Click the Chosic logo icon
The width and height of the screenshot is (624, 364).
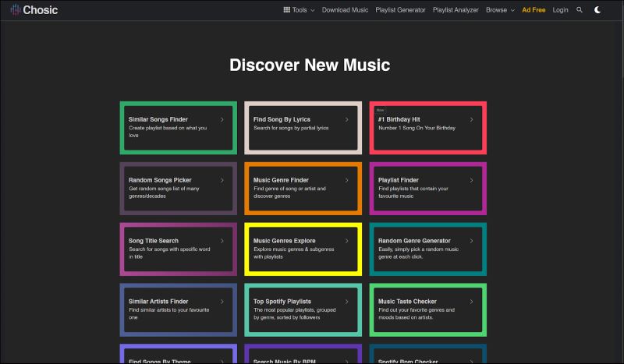point(16,9)
